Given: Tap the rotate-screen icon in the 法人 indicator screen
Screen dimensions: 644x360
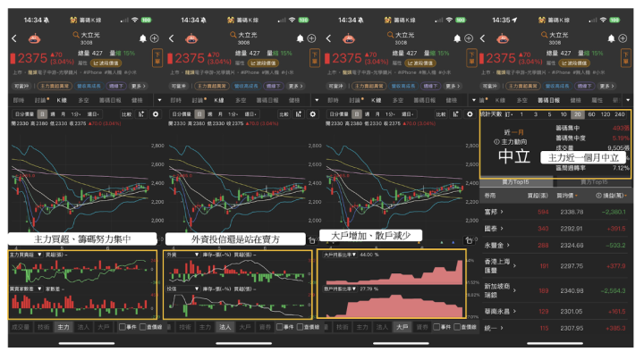Looking at the screenshot, I should (x=312, y=240).
